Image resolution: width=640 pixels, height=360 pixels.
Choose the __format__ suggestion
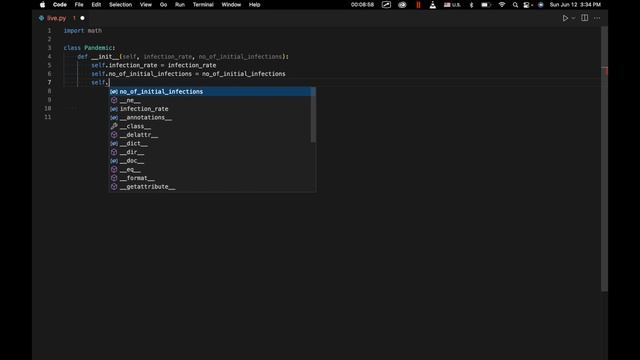pyautogui.click(x=210, y=178)
